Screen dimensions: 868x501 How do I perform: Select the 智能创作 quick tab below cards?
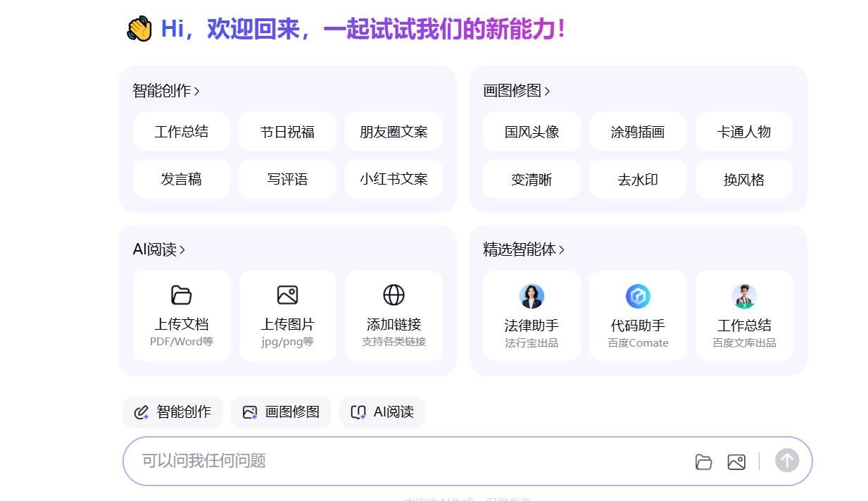tap(172, 412)
